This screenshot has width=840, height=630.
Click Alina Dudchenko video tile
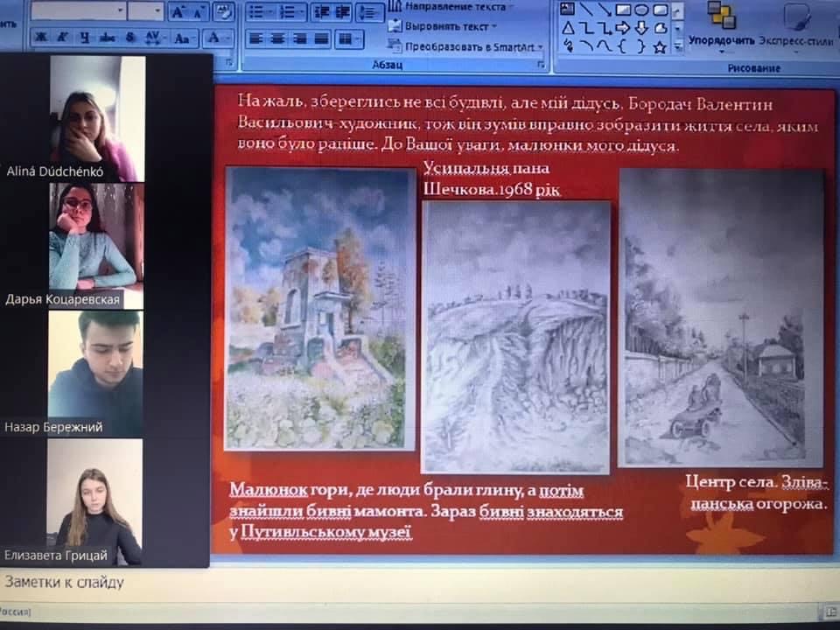[x=97, y=118]
